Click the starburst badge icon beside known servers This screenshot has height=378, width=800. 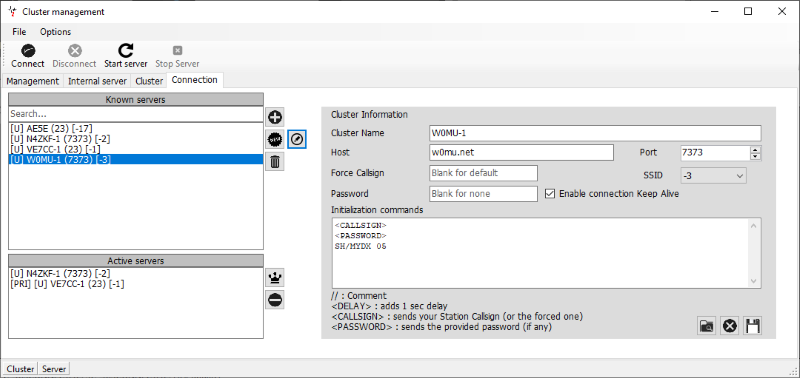(x=274, y=139)
